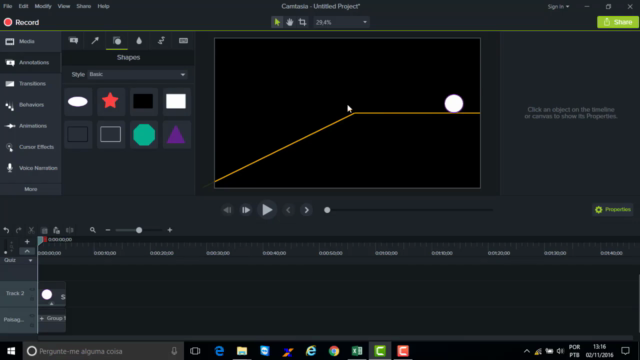The height and width of the screenshot is (360, 640).
Task: Start a recording with Record button
Action: click(x=21, y=22)
